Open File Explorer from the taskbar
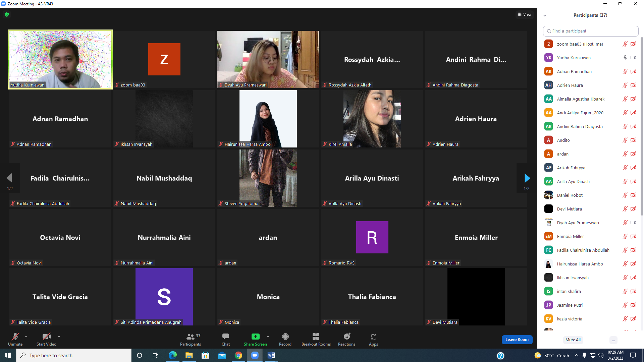Image resolution: width=644 pixels, height=362 pixels. (189, 355)
